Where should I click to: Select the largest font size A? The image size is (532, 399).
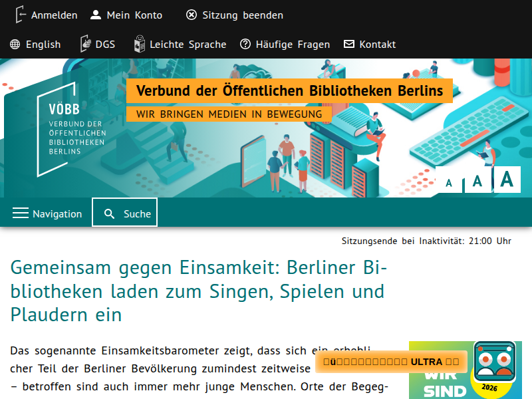[x=507, y=179]
